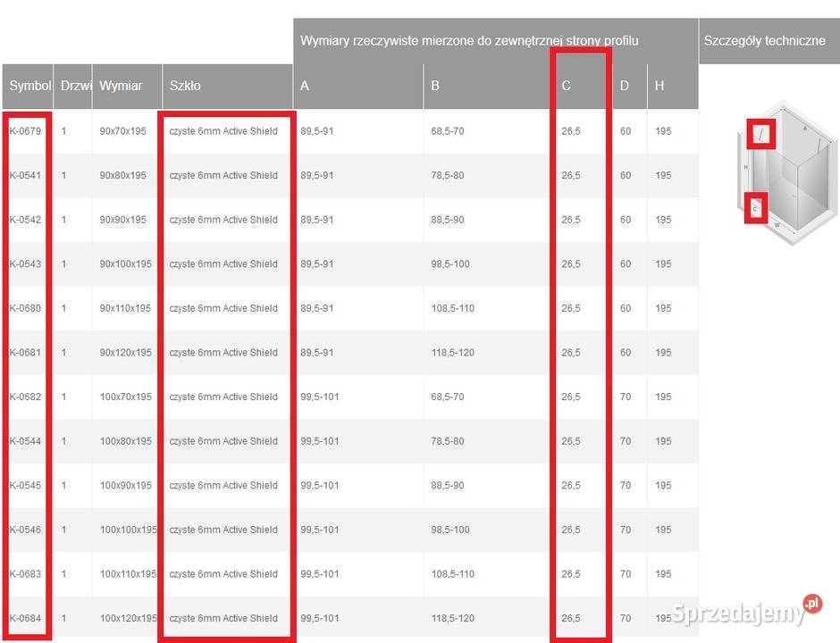Open product symbol K-0679
The width and height of the screenshot is (840, 643).
pyautogui.click(x=26, y=131)
